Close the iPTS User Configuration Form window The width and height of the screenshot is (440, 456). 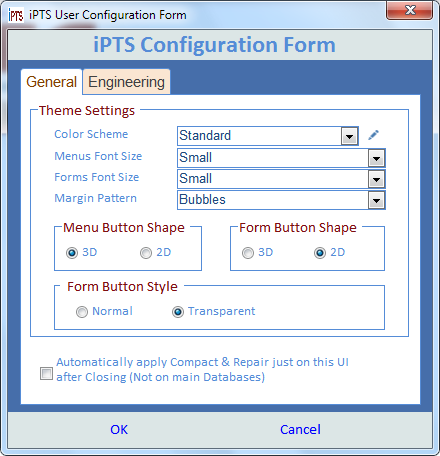(x=409, y=10)
